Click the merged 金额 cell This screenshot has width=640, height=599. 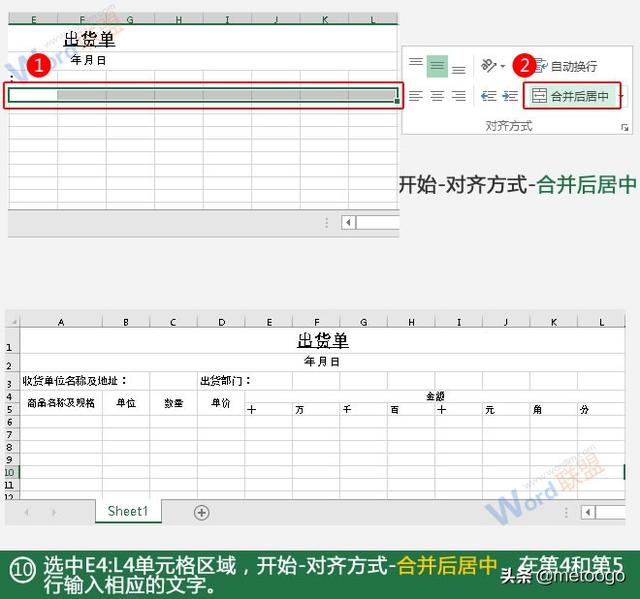435,396
